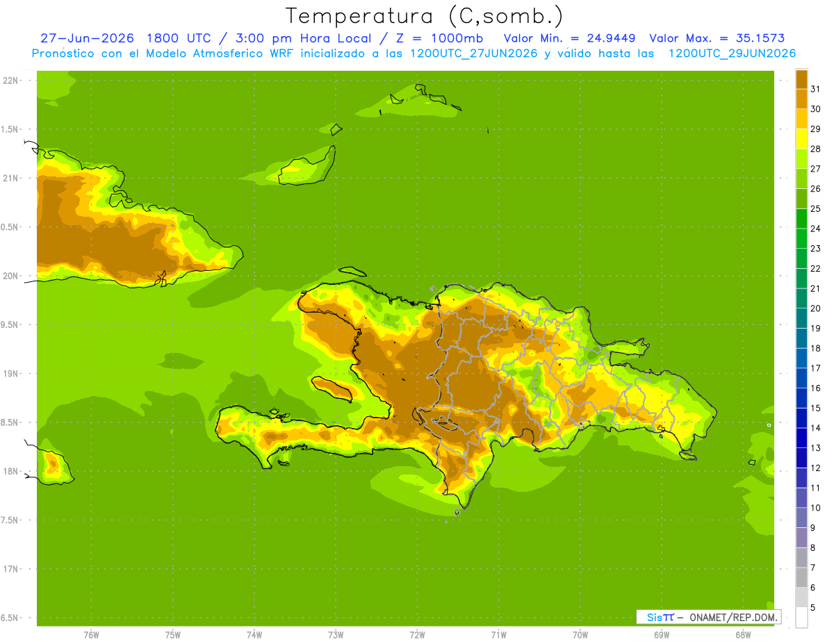834x644 pixels.
Task: Click the '22N' latitude axis label
Action: tap(12, 81)
